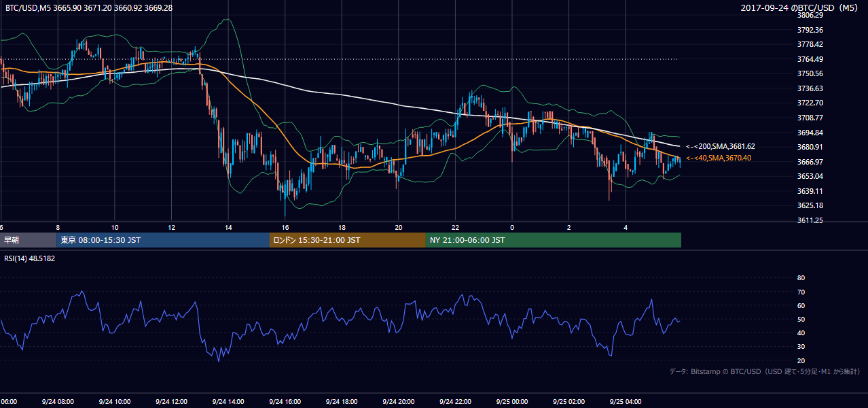
Task: Click the 9/24 14:00 time axis label
Action: (228, 401)
